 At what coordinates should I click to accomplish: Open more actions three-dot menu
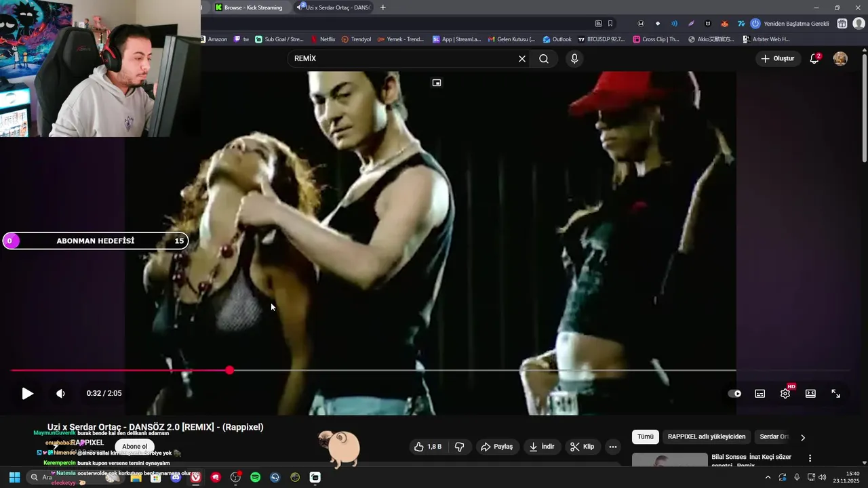coord(613,447)
